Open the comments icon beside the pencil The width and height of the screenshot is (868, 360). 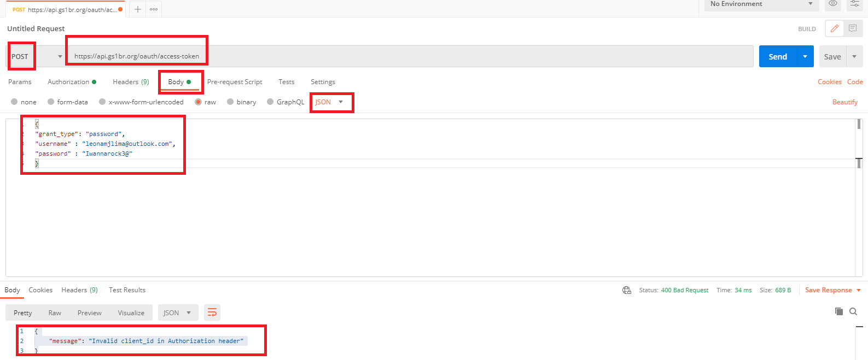(853, 28)
